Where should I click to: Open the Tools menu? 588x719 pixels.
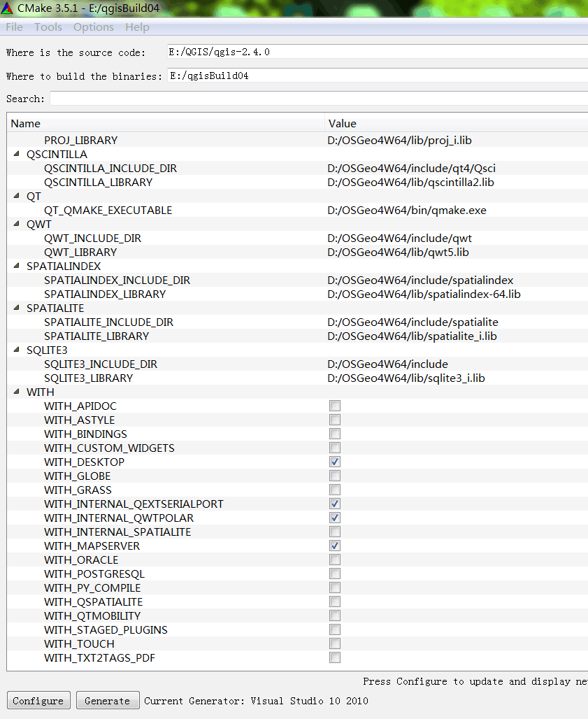(48, 27)
